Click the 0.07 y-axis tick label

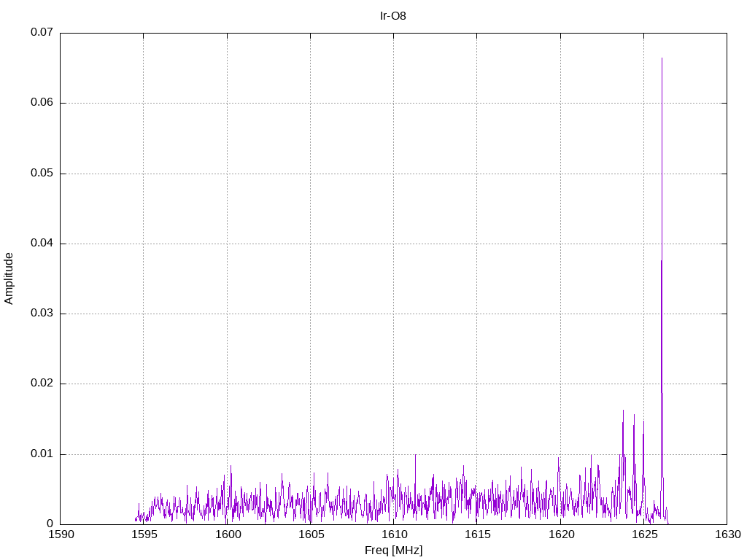[x=42, y=32]
